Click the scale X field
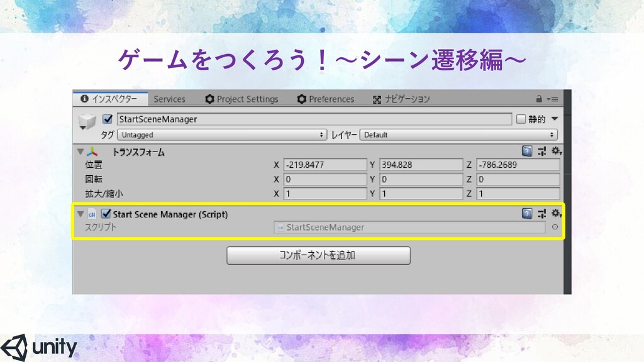This screenshot has height=362, width=644. point(325,194)
